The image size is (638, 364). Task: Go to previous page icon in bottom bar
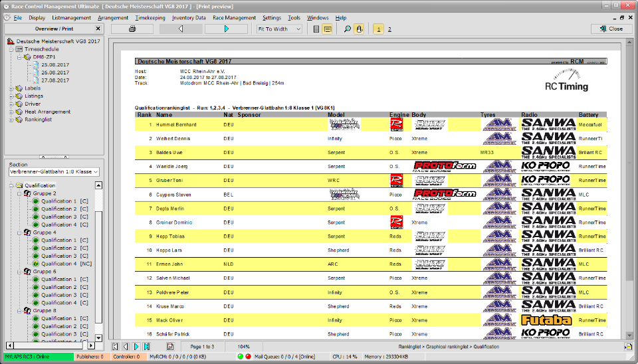126,347
